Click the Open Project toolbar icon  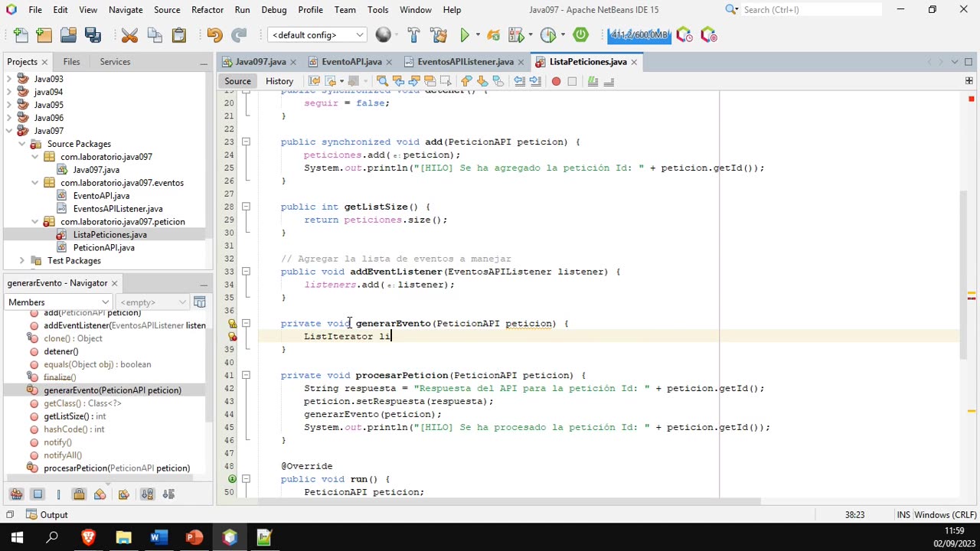(69, 35)
